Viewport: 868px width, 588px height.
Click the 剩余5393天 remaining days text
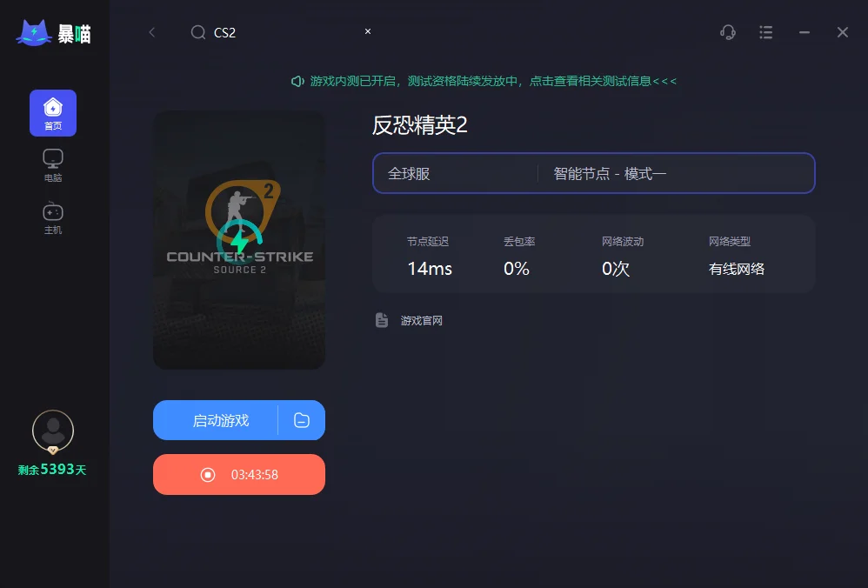click(52, 470)
